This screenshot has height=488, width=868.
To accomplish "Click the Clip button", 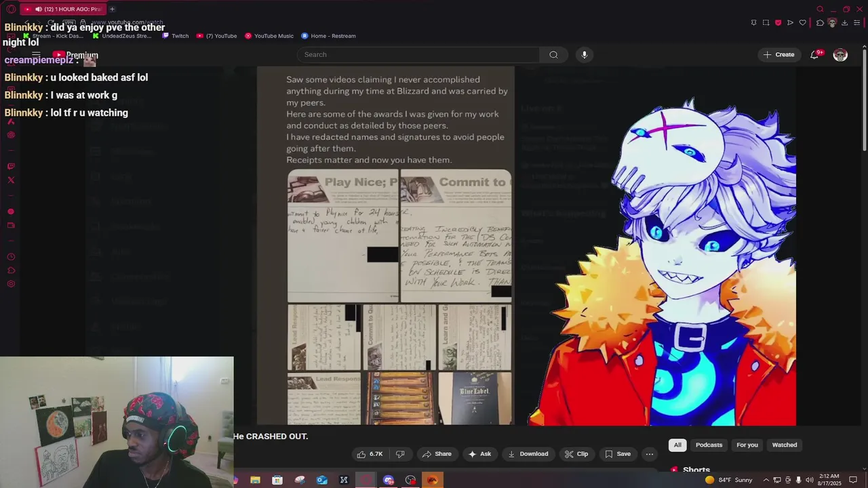I will click(x=576, y=454).
